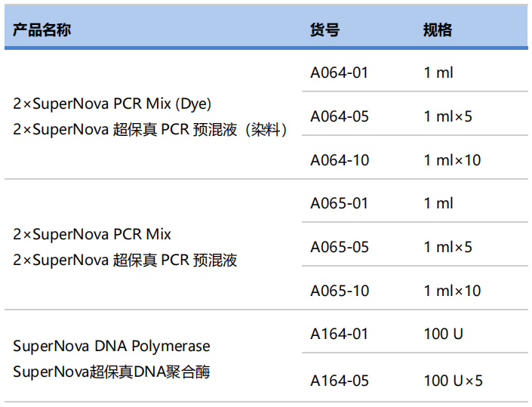This screenshot has height=407, width=532.
Task: Click the 规格 column header
Action: tap(438, 30)
